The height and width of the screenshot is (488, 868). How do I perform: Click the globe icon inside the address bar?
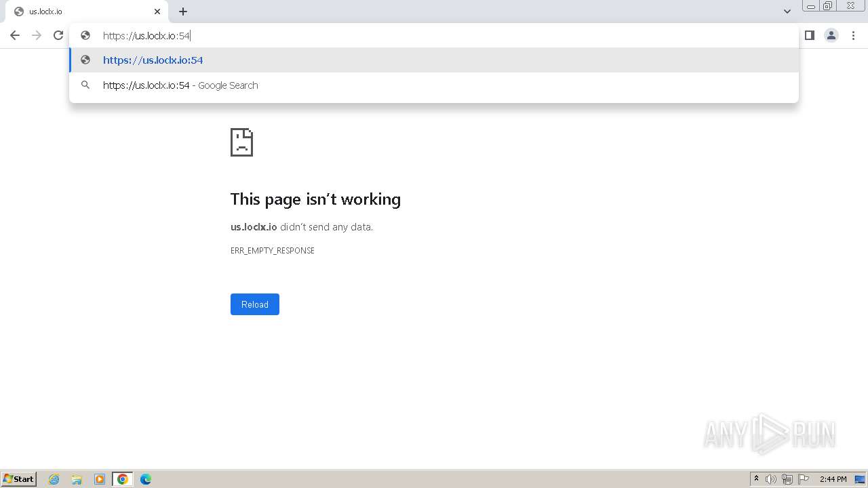(85, 35)
